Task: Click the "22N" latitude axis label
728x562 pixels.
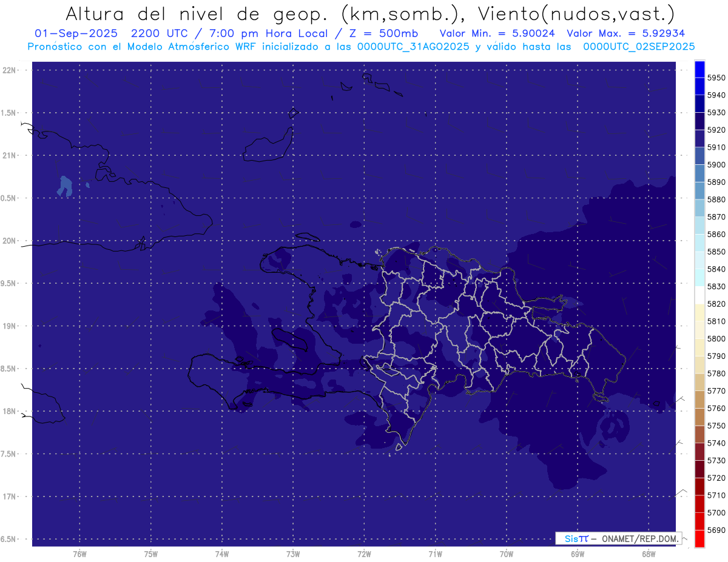Action: click(x=10, y=70)
